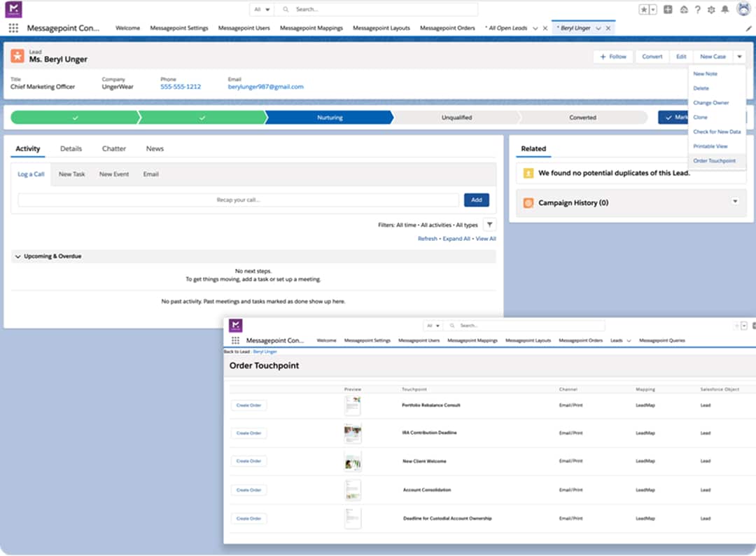Open the App Launcher grid icon
This screenshot has height=556, width=756.
point(13,28)
